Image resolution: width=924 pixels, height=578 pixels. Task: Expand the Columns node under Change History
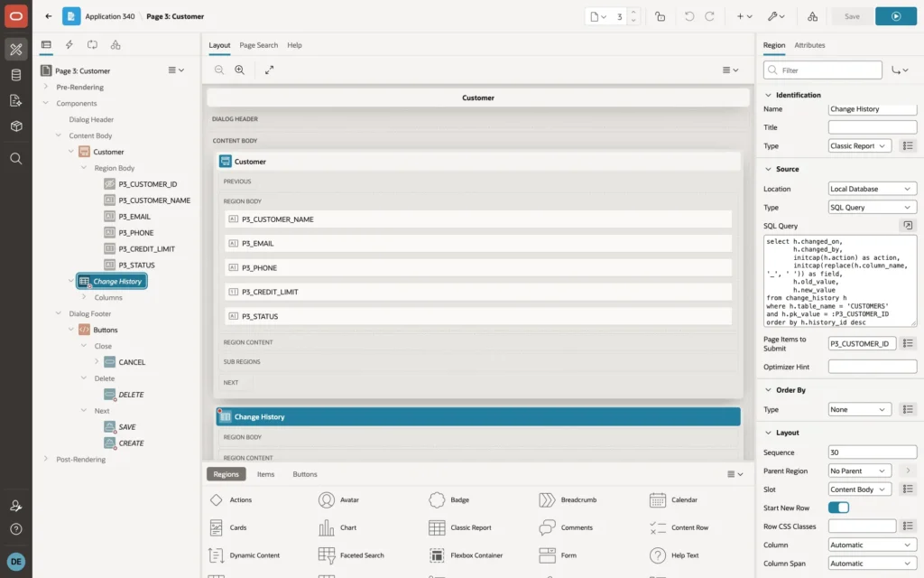pos(84,297)
